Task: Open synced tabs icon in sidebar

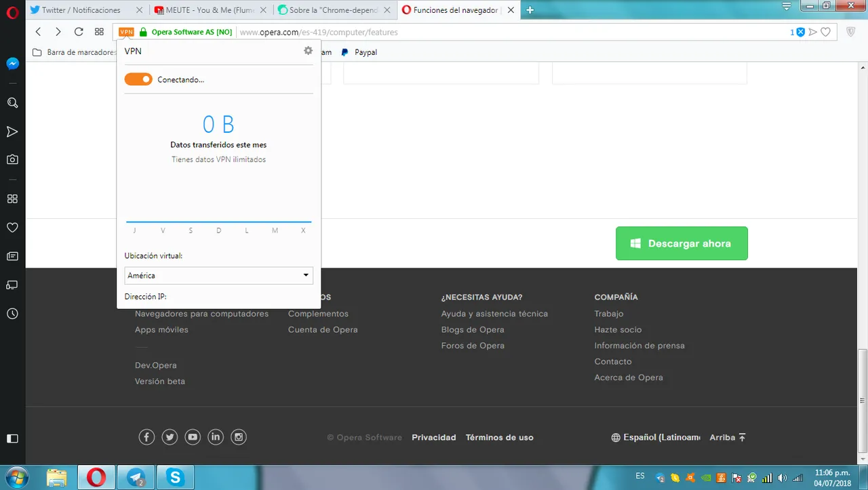Action: [12, 285]
